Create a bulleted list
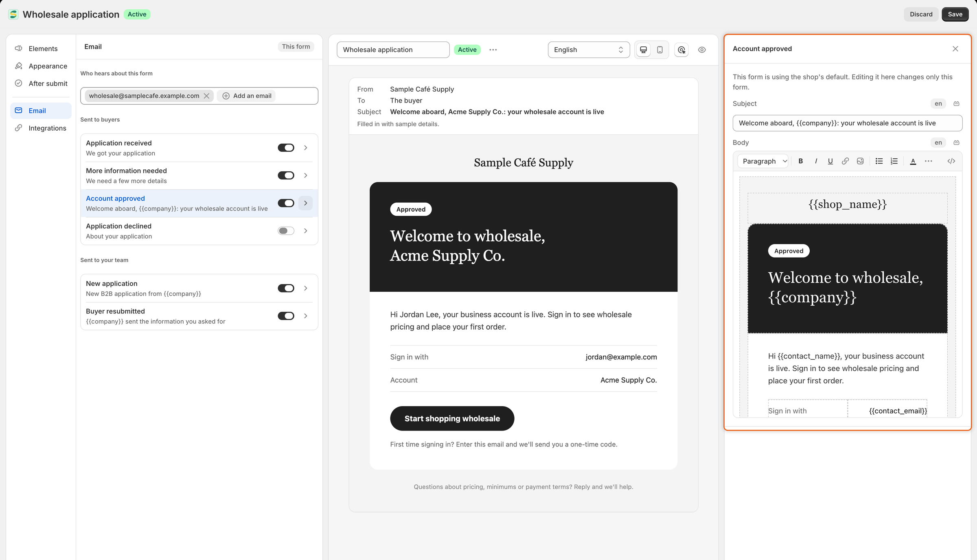Screen dimensions: 977x560 (879, 161)
